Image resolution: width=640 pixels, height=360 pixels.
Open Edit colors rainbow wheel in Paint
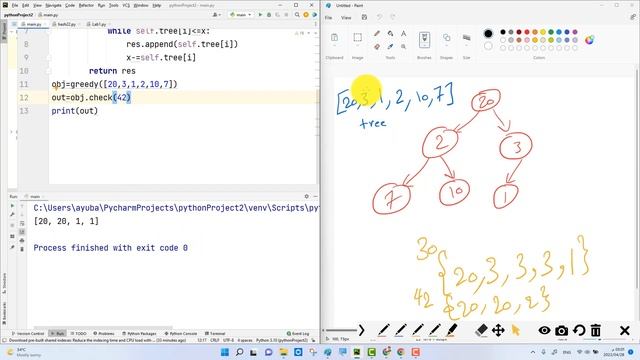589,40
